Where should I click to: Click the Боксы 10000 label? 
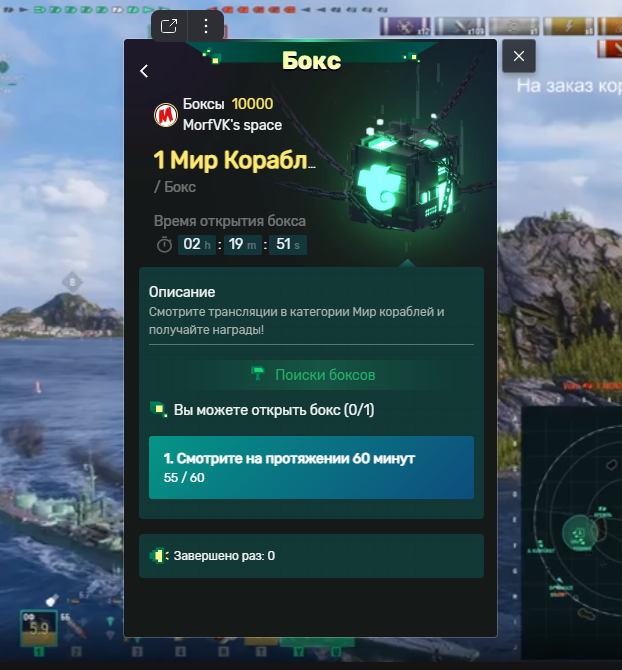click(x=228, y=104)
